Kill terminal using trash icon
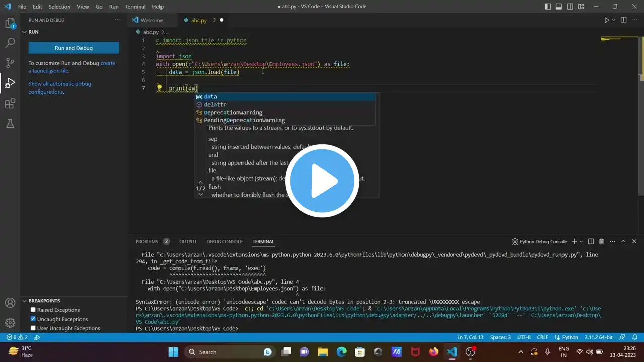644x362 pixels. [601, 242]
